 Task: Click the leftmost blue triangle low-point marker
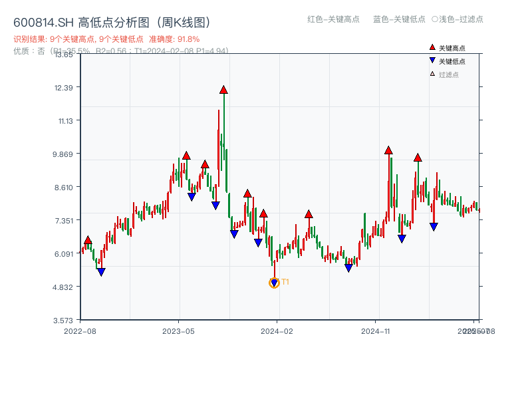[101, 271]
